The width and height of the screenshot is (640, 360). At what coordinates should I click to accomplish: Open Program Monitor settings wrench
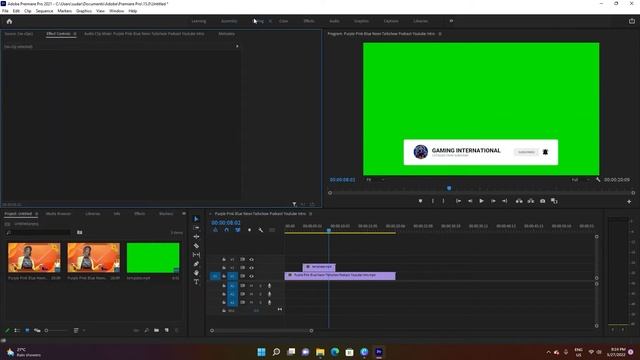tap(598, 180)
